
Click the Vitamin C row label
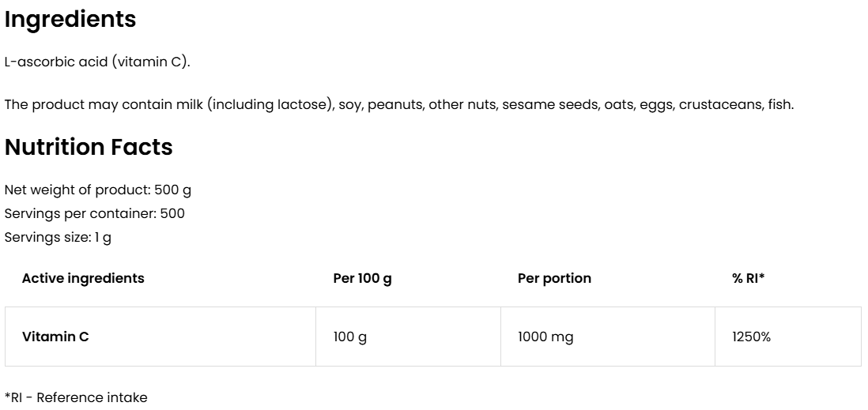click(x=55, y=337)
